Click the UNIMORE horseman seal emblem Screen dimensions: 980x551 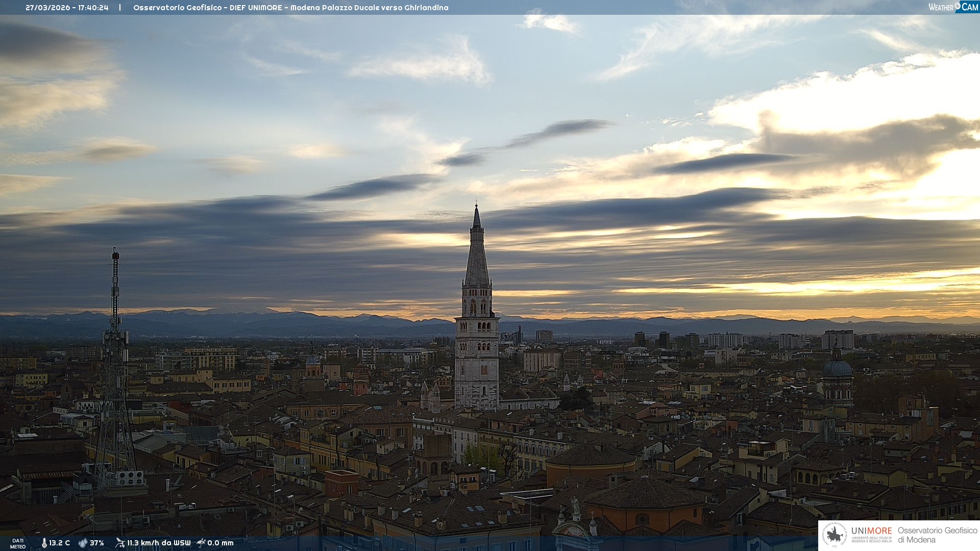pos(835,535)
